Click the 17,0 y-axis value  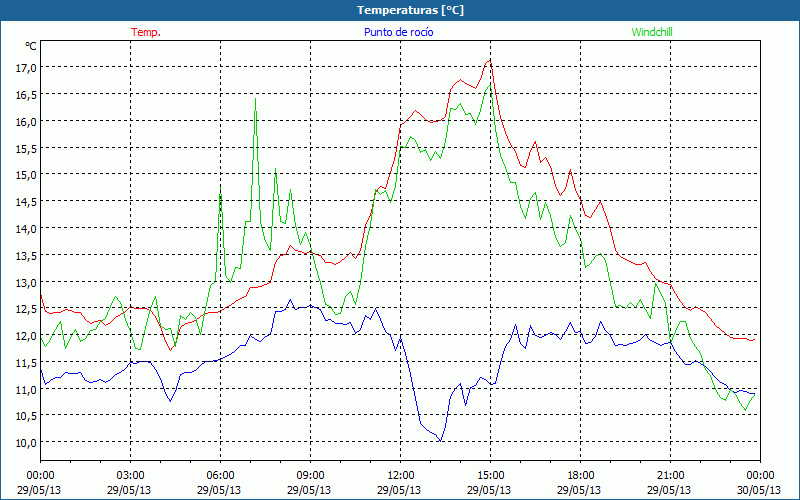pos(26,68)
